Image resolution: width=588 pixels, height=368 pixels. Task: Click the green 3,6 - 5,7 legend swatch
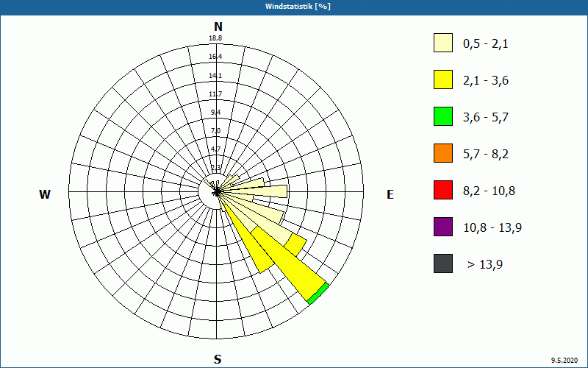click(x=443, y=116)
